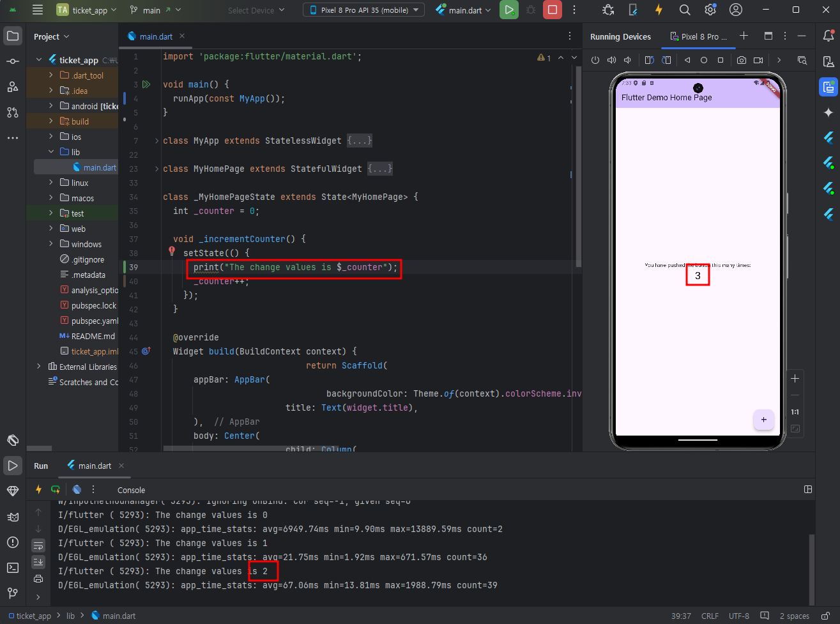This screenshot has width=840, height=624.
Task: Open the Build hammer tool window
Action: click(x=13, y=440)
